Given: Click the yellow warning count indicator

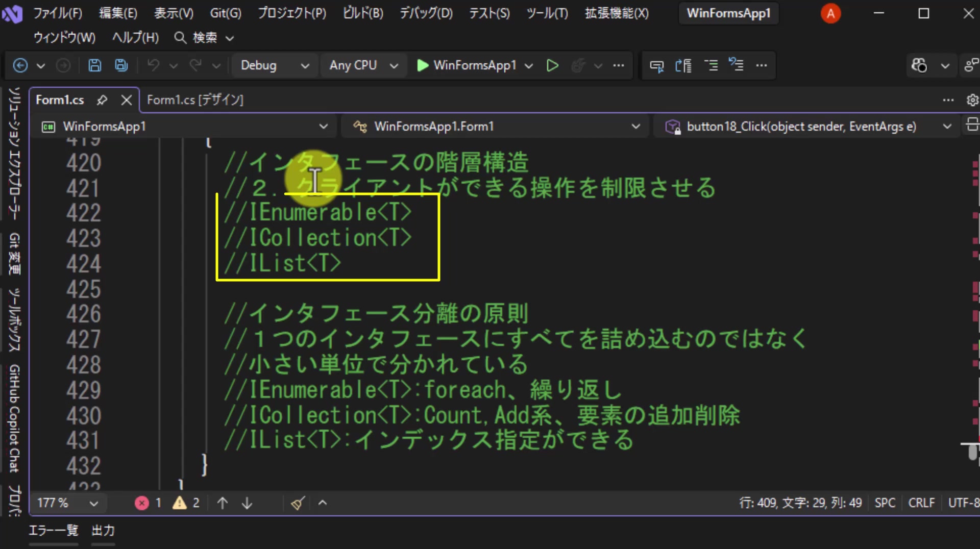Looking at the screenshot, I should 186,503.
